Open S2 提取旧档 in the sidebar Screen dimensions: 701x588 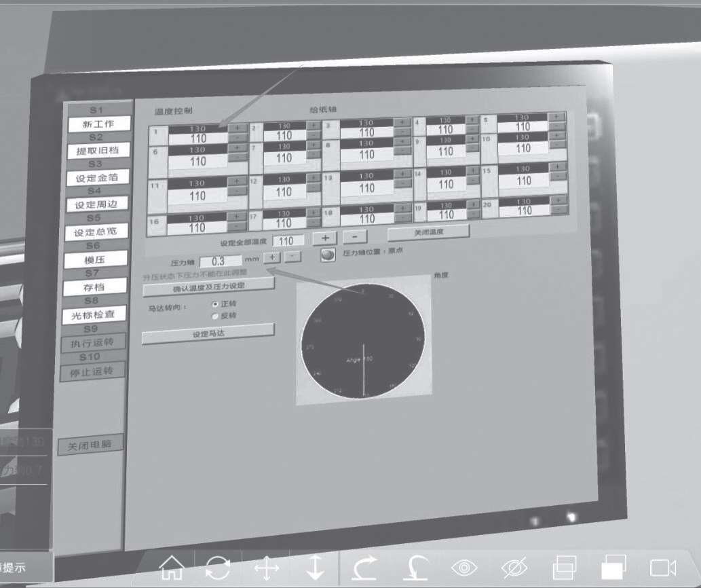[x=98, y=151]
